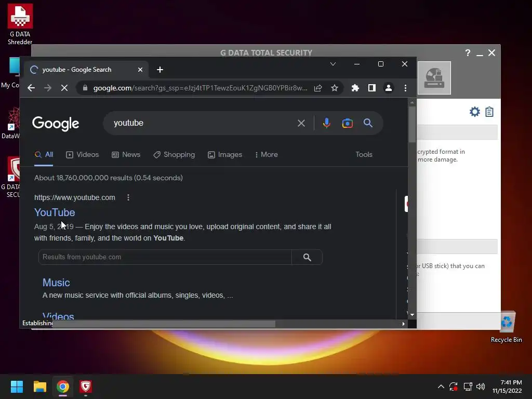Screen dimensions: 532x399
Task: Open File Explorer from the taskbar
Action: 39,387
